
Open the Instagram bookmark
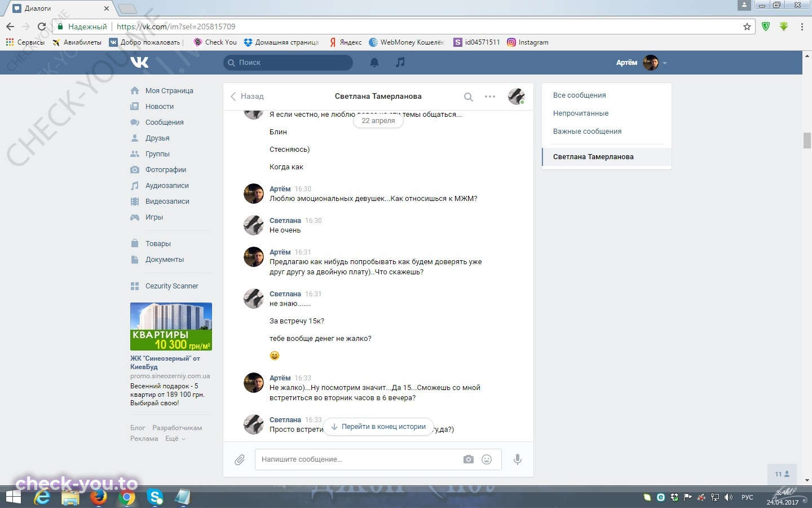click(528, 42)
